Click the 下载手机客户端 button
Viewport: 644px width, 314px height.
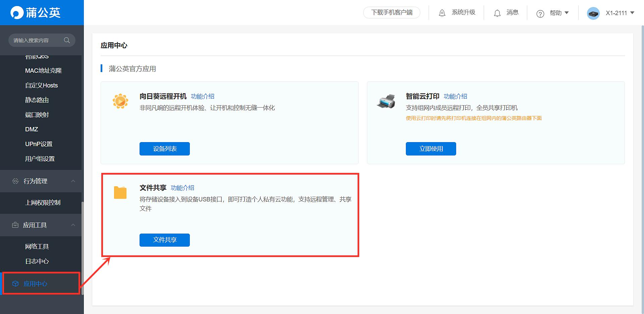point(392,13)
